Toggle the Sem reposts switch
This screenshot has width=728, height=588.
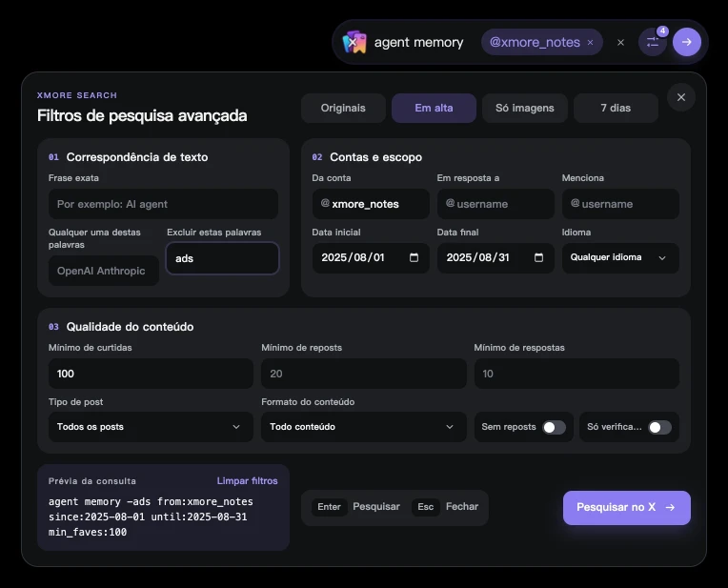554,427
